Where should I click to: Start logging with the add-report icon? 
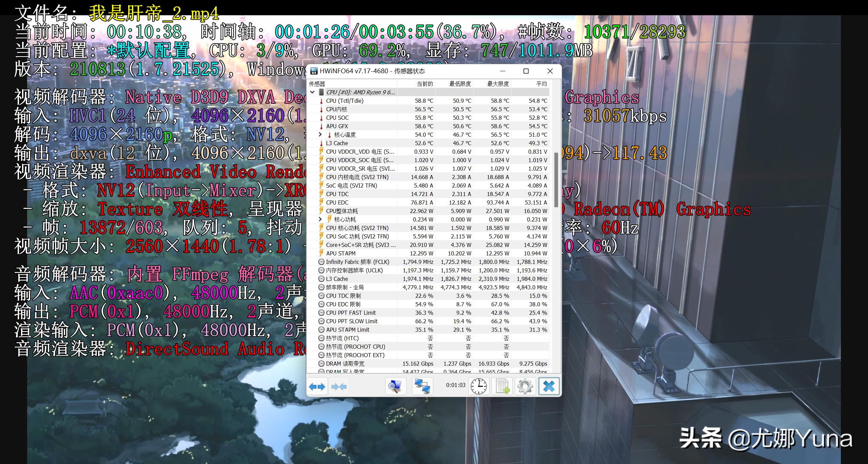pyautogui.click(x=502, y=386)
